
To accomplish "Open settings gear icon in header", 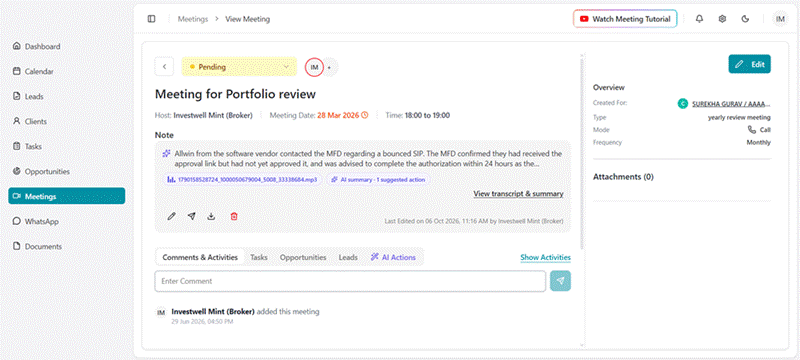I will [722, 19].
